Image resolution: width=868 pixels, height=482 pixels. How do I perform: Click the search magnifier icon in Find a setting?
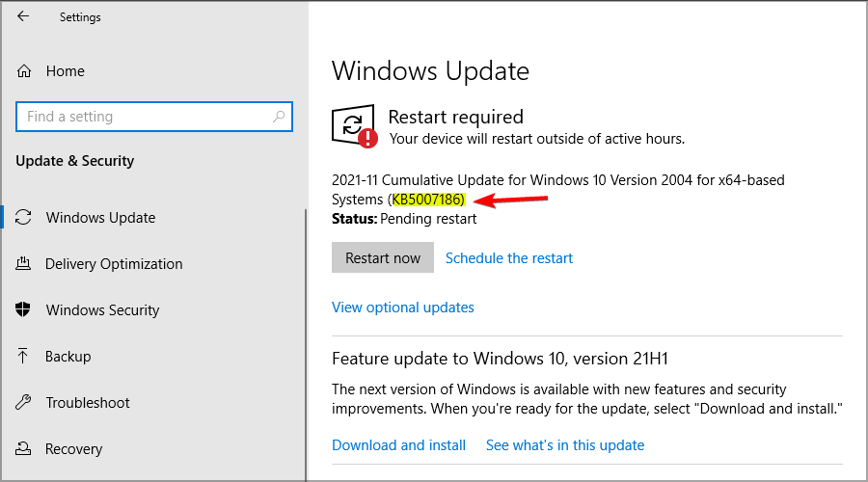pyautogui.click(x=279, y=117)
